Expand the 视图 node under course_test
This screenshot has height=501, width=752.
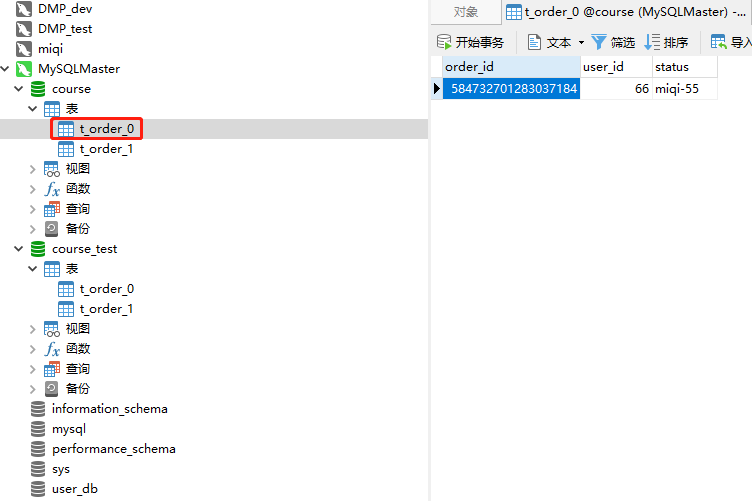(x=33, y=329)
